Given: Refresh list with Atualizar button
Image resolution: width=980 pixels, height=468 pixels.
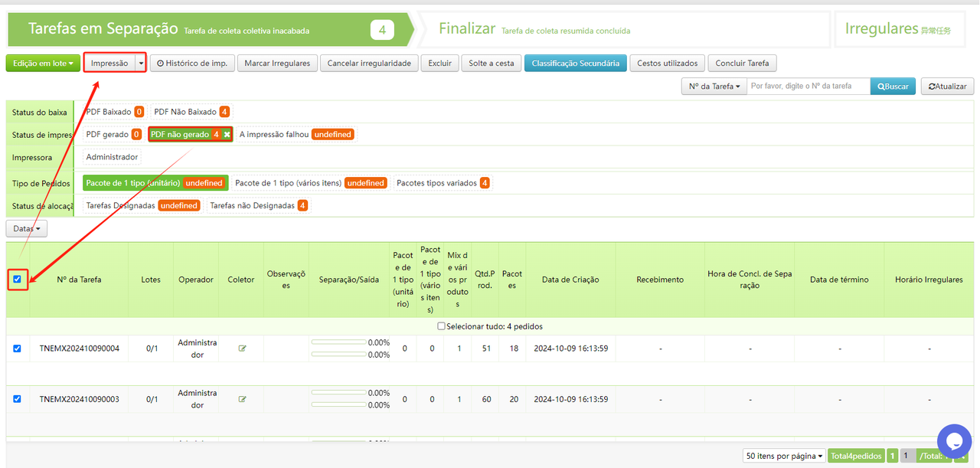Looking at the screenshot, I should click(x=947, y=87).
